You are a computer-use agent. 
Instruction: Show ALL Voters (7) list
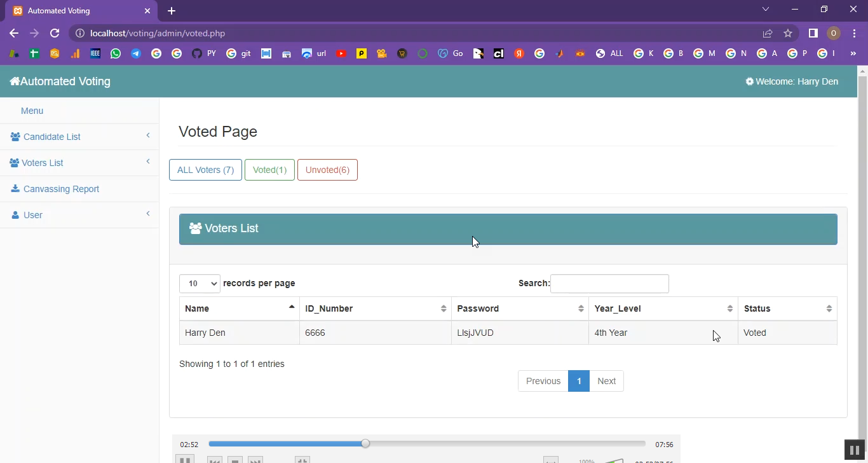(205, 170)
